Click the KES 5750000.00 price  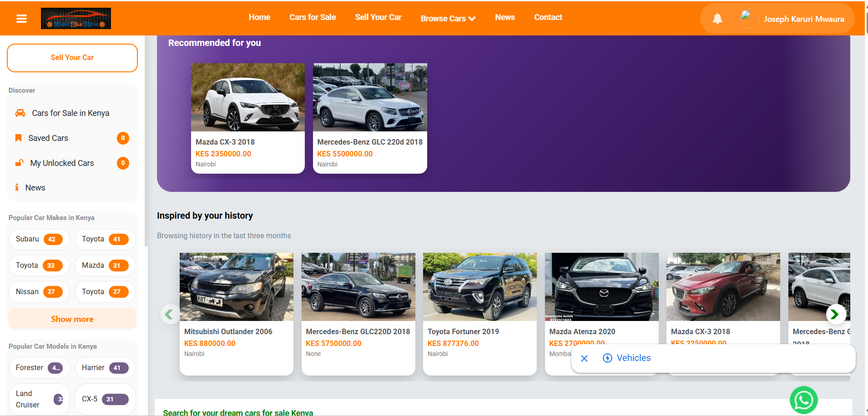coord(333,344)
